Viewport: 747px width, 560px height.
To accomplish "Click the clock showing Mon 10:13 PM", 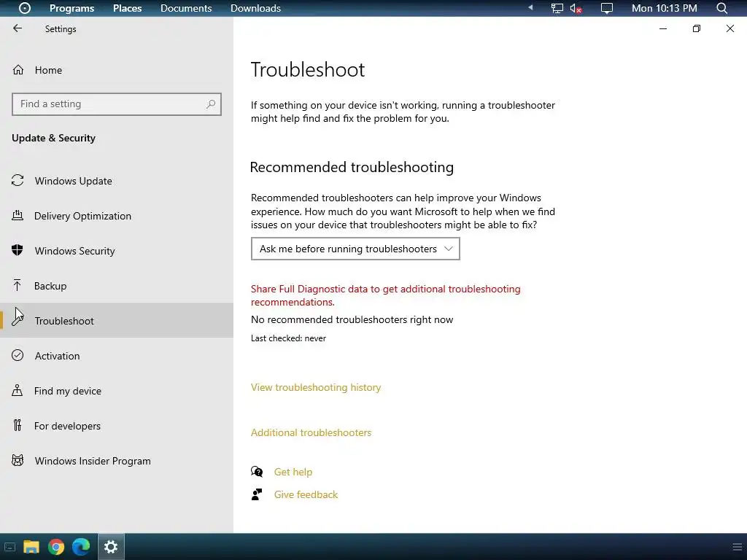I will tap(664, 8).
